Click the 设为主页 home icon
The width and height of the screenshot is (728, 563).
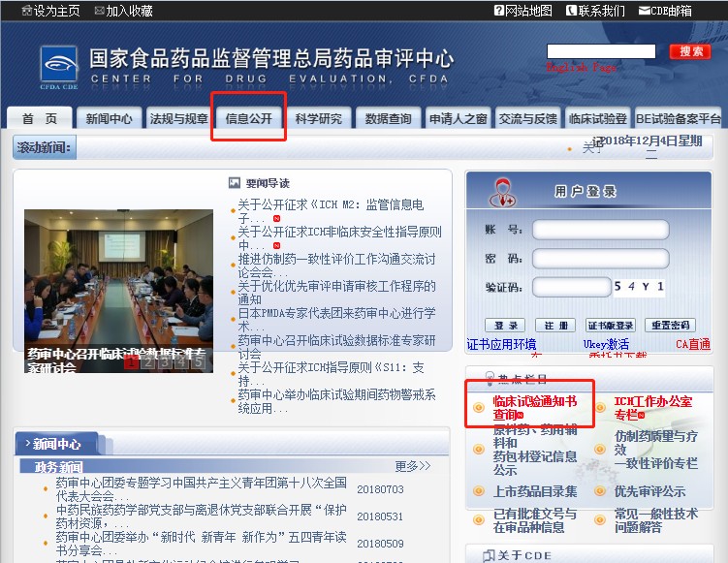pyautogui.click(x=26, y=11)
